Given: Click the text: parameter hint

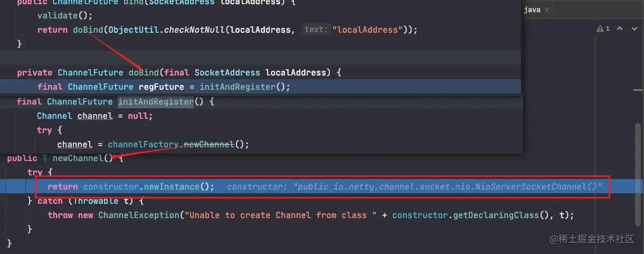Looking at the screenshot, I should tap(317, 30).
